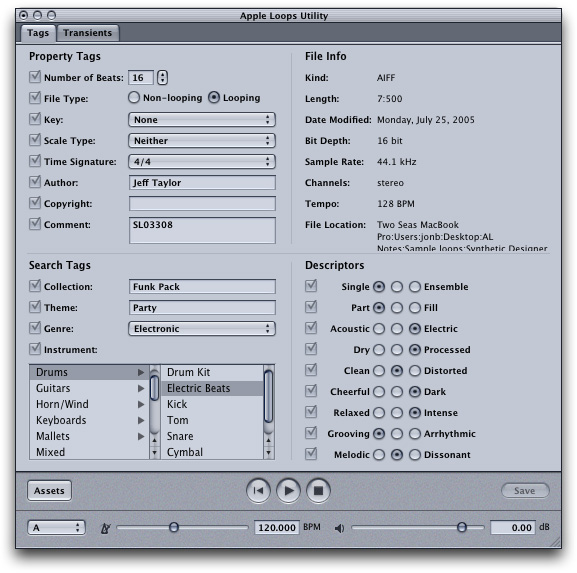The height and width of the screenshot is (573, 577).
Task: Select the Ensemble descriptor radio button
Action: tap(415, 287)
